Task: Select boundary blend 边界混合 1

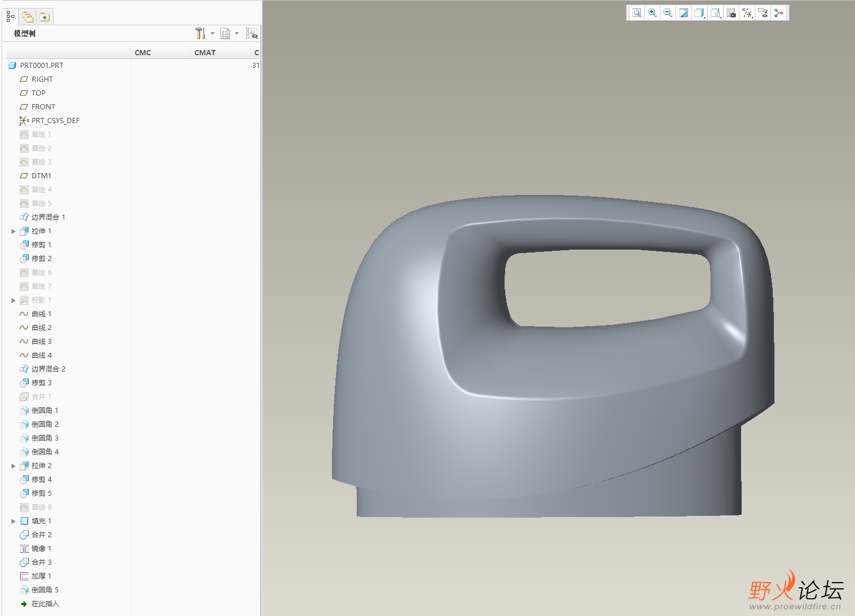Action: [x=48, y=217]
